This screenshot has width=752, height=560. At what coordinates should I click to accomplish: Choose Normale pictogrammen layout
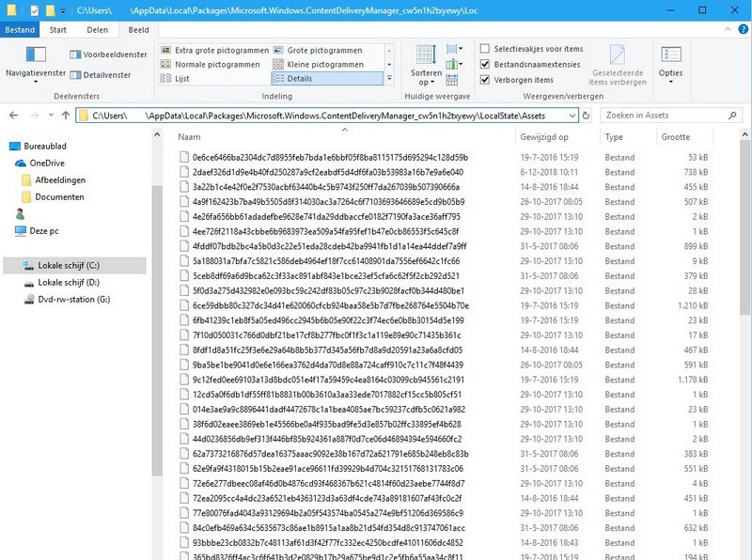pos(210,64)
